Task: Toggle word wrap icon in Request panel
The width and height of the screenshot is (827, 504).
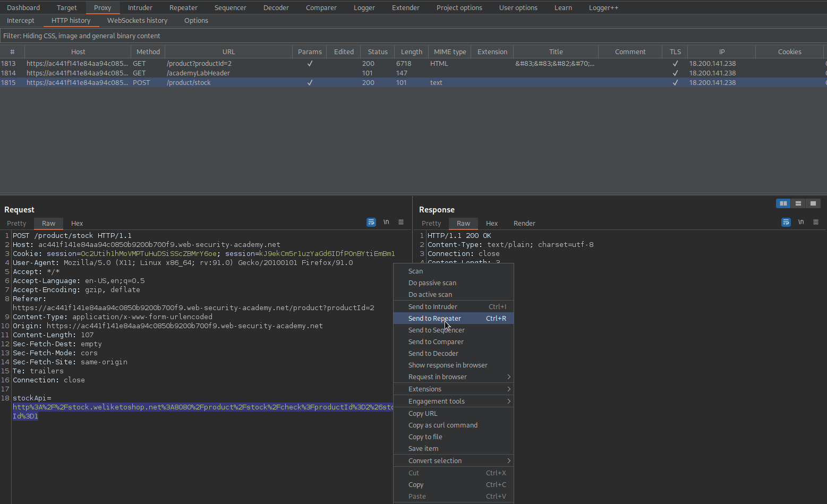Action: tap(371, 222)
